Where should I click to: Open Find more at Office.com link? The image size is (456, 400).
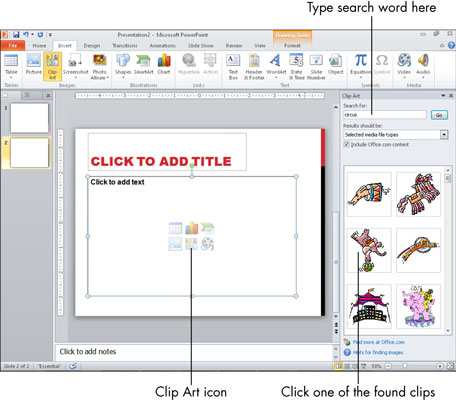click(378, 342)
